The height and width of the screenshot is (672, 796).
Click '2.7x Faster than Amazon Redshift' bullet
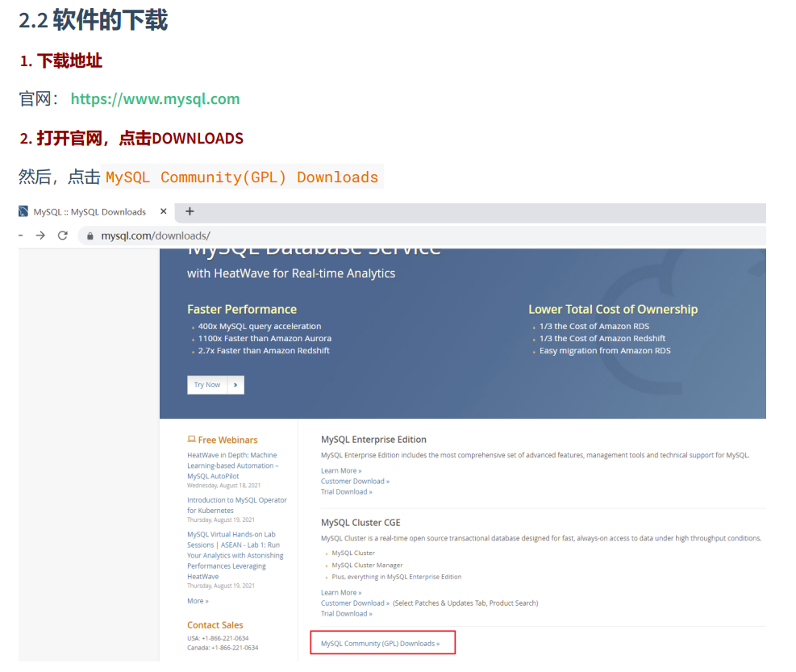point(264,350)
